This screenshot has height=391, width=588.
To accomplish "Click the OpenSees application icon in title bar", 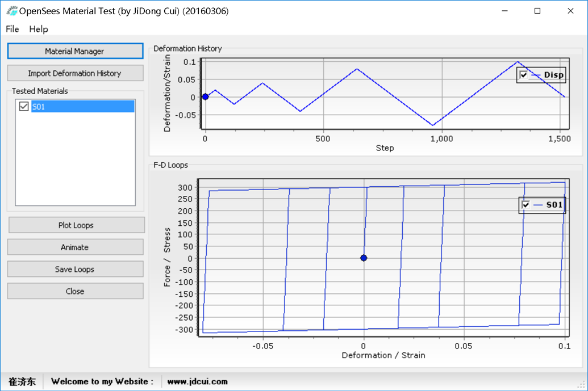I will pyautogui.click(x=11, y=11).
